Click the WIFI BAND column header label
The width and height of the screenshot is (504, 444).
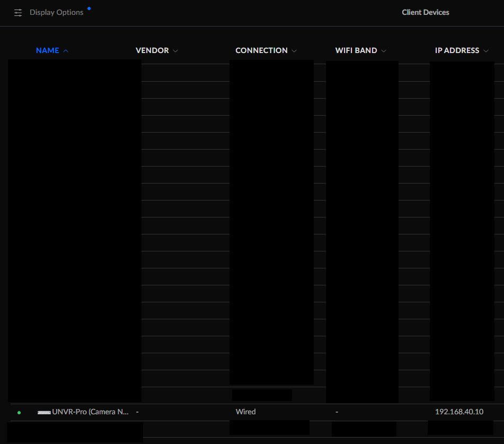(x=356, y=50)
